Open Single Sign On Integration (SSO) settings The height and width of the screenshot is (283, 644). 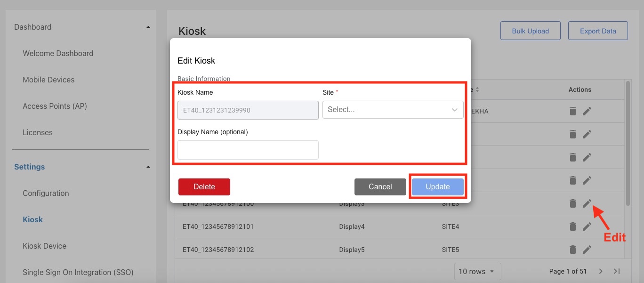pyautogui.click(x=78, y=272)
